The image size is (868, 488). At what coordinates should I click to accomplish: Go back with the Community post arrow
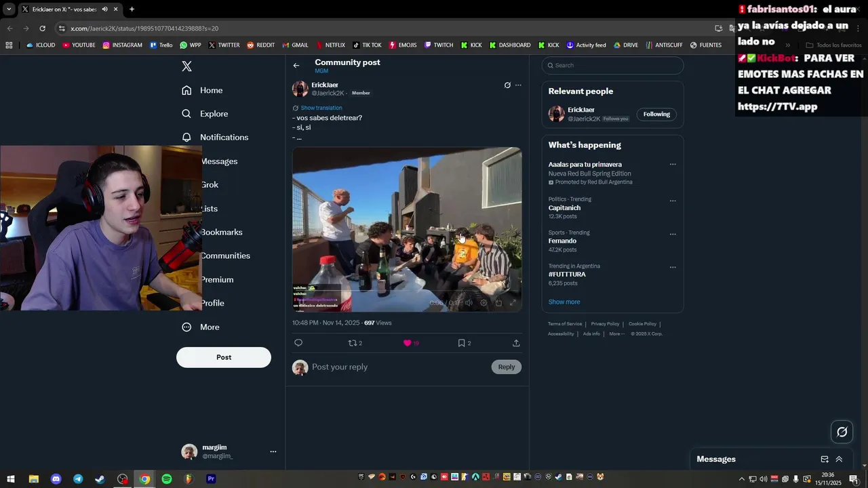tap(296, 66)
